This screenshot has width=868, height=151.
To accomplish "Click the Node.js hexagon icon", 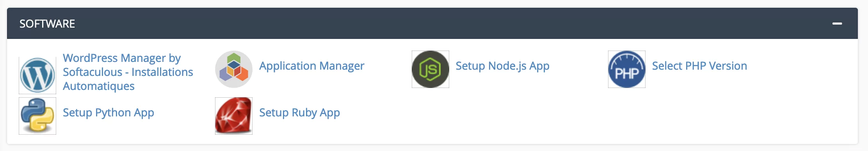I will pos(430,69).
